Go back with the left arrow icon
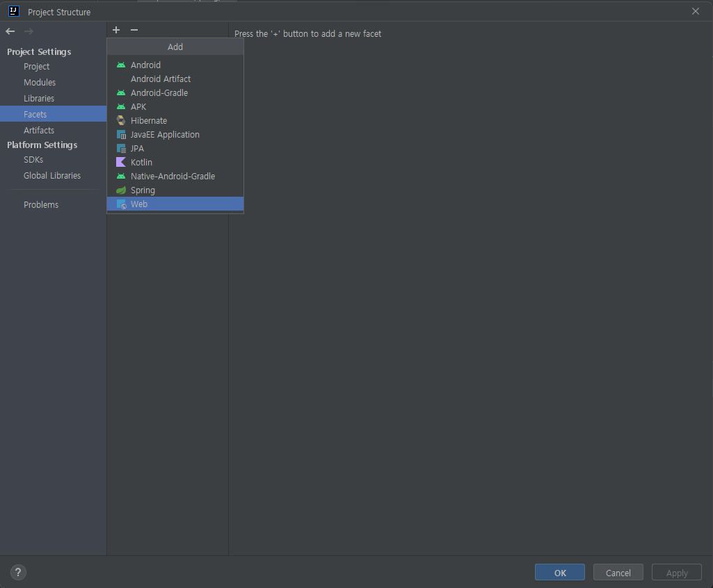 [10, 31]
